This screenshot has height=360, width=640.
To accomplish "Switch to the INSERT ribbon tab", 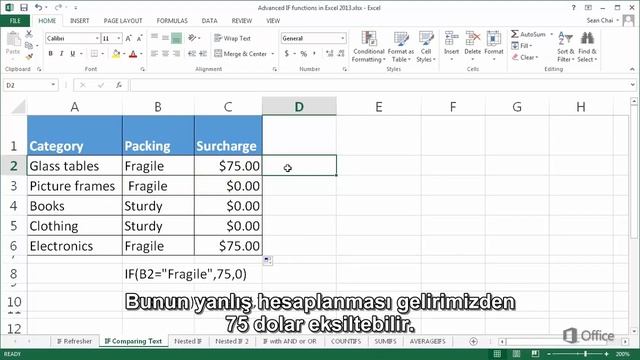I will point(79,20).
